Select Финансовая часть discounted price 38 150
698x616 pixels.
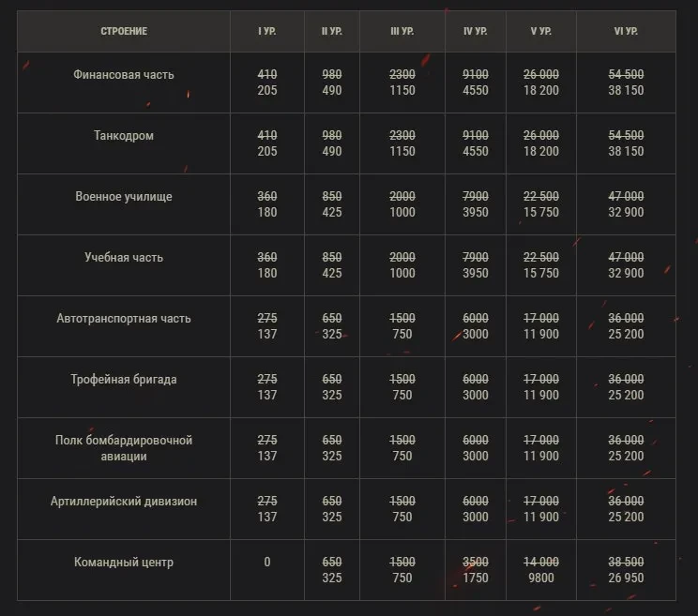click(x=626, y=90)
